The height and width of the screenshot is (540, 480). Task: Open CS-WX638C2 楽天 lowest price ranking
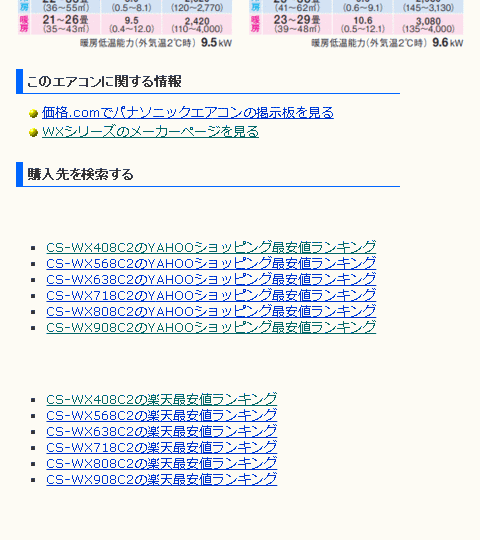tap(161, 432)
